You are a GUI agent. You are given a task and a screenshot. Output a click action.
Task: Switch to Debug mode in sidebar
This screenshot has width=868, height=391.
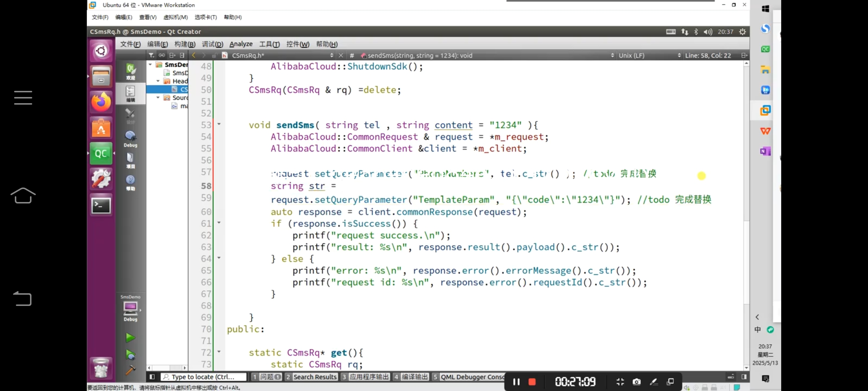(131, 139)
